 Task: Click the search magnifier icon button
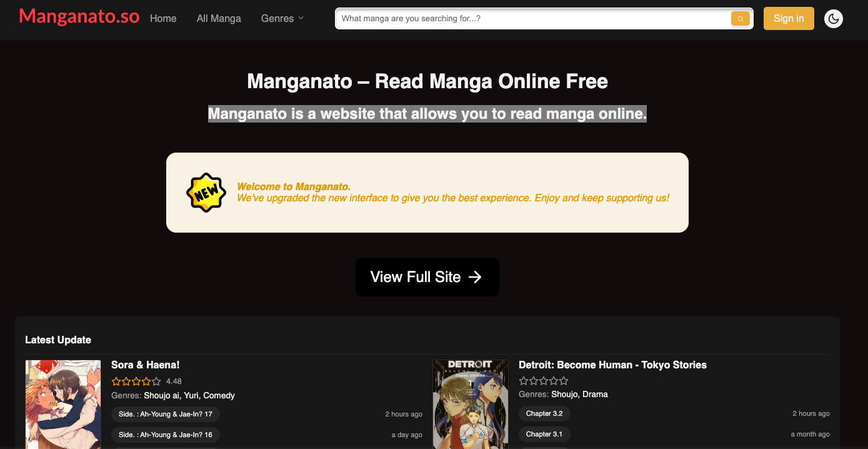pos(740,19)
